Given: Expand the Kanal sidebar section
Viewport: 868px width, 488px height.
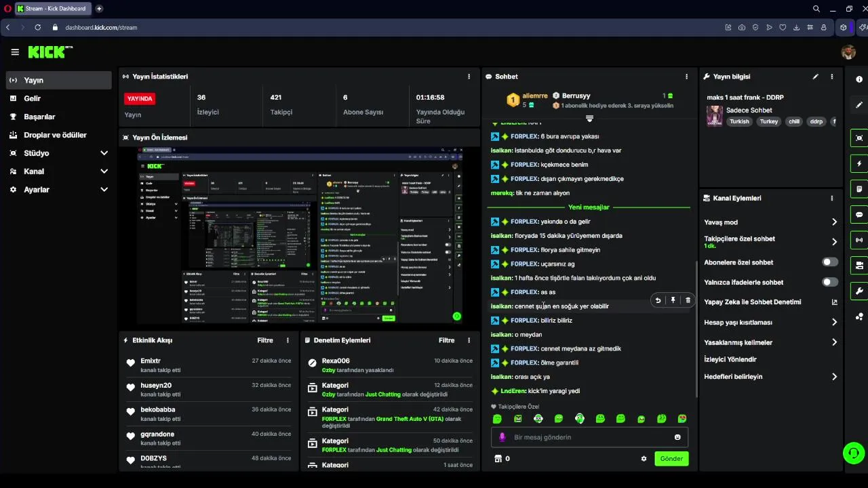Looking at the screenshot, I should pyautogui.click(x=104, y=171).
